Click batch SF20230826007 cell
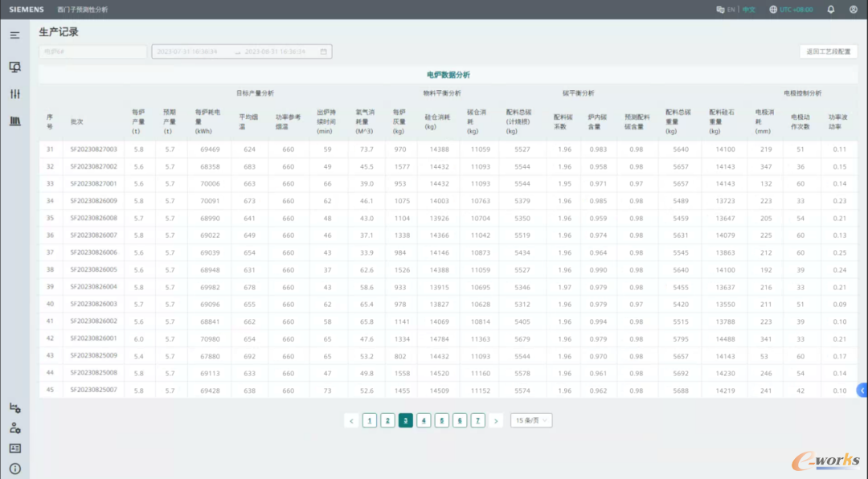 coord(93,235)
